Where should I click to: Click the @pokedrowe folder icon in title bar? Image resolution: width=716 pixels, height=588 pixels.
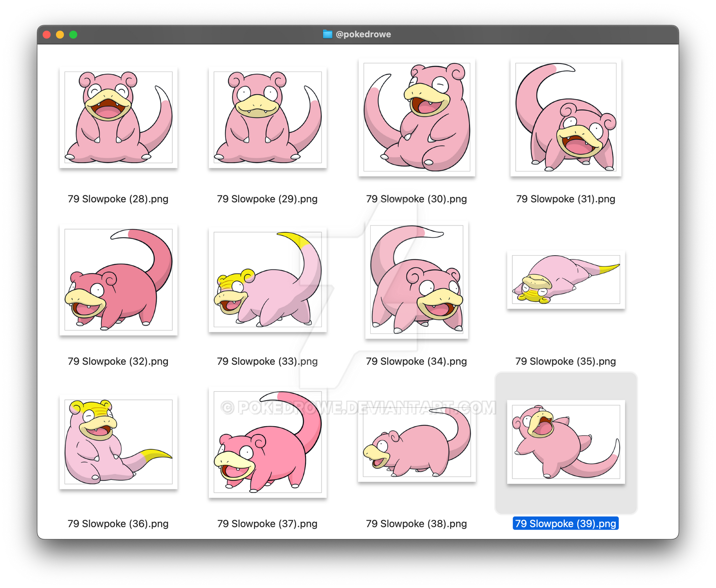click(x=327, y=34)
